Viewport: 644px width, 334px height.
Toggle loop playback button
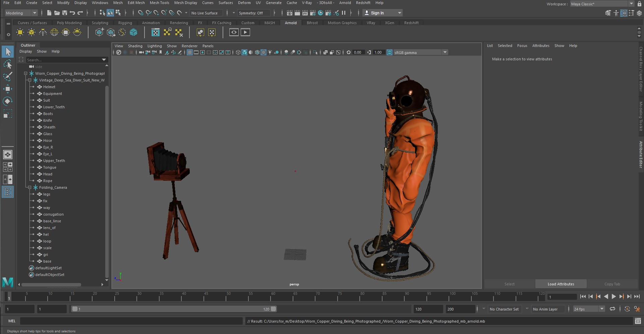click(612, 309)
